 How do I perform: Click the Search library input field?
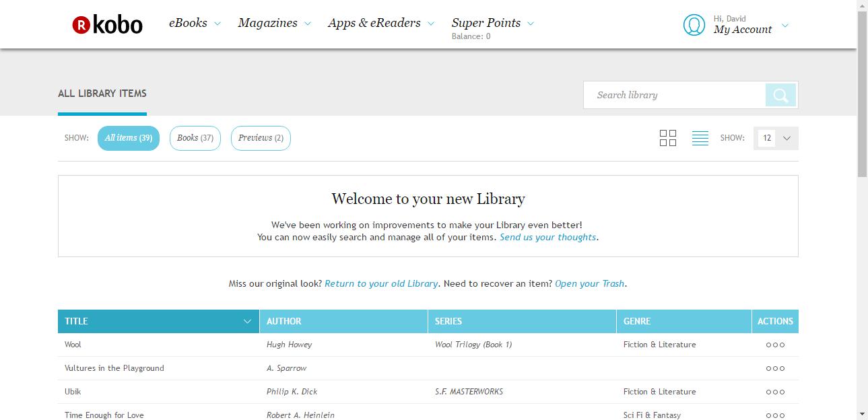[675, 95]
